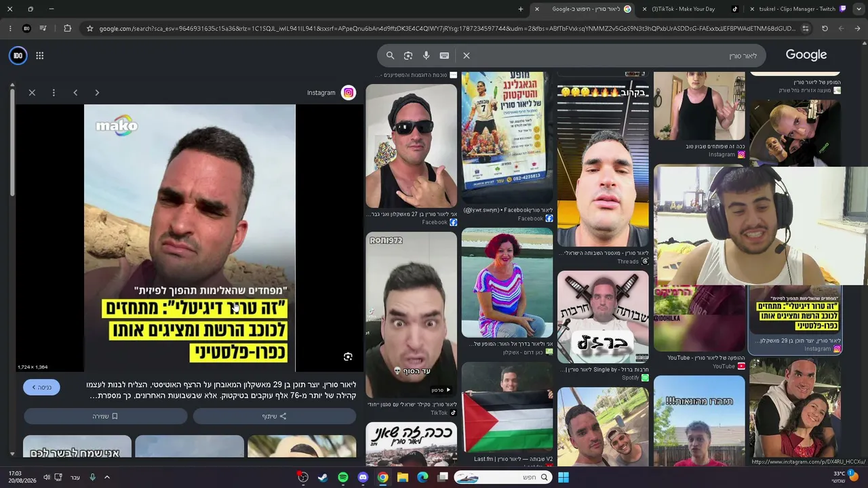This screenshot has height=488, width=868.
Task: Open the ROHI972 TikTok image result
Action: point(412,314)
